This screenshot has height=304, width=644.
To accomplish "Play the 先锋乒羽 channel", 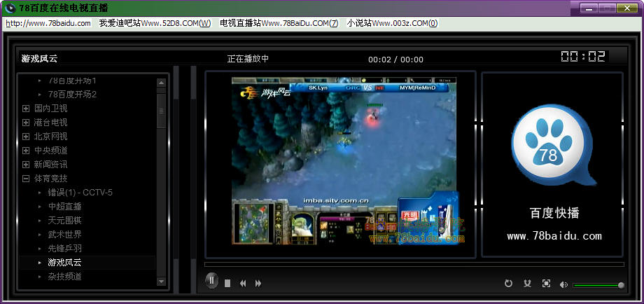I will coord(65,249).
